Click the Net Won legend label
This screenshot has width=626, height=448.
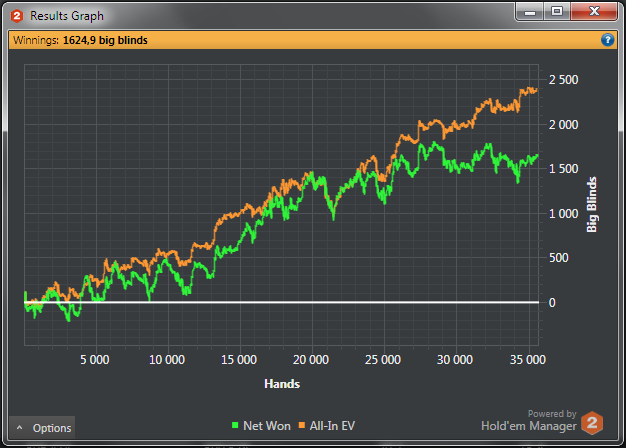pyautogui.click(x=267, y=426)
